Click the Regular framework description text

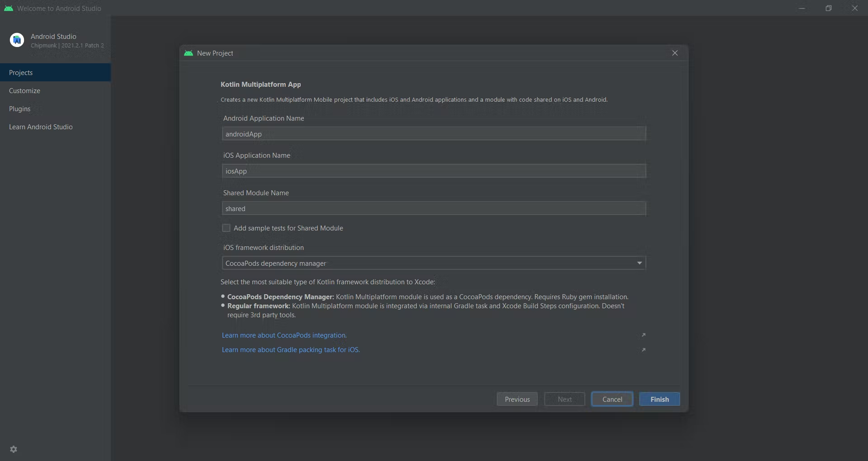[426, 310]
